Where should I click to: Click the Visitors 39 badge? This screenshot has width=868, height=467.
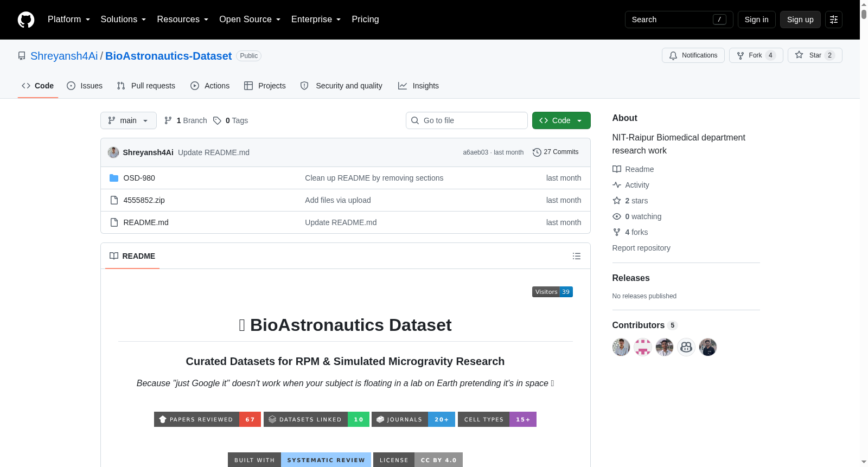[552, 292]
